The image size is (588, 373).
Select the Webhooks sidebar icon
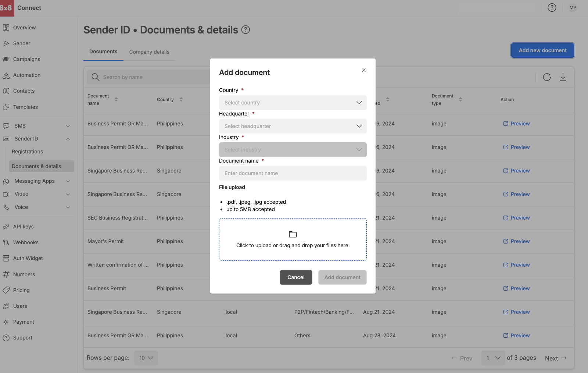click(x=6, y=242)
